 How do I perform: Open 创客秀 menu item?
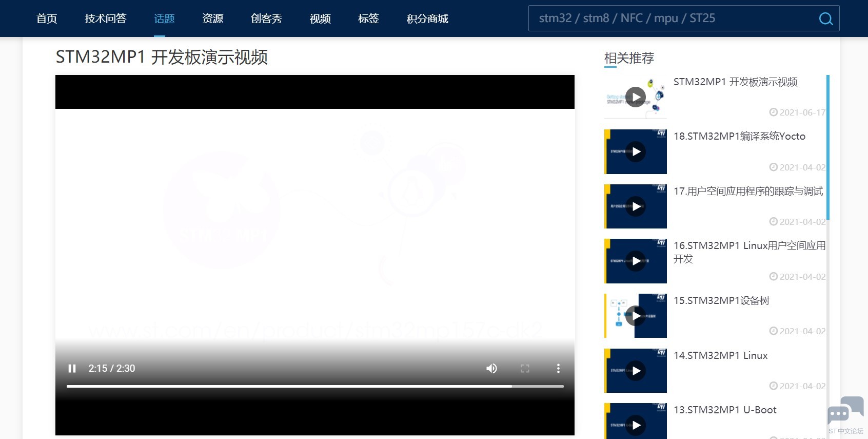(x=266, y=18)
